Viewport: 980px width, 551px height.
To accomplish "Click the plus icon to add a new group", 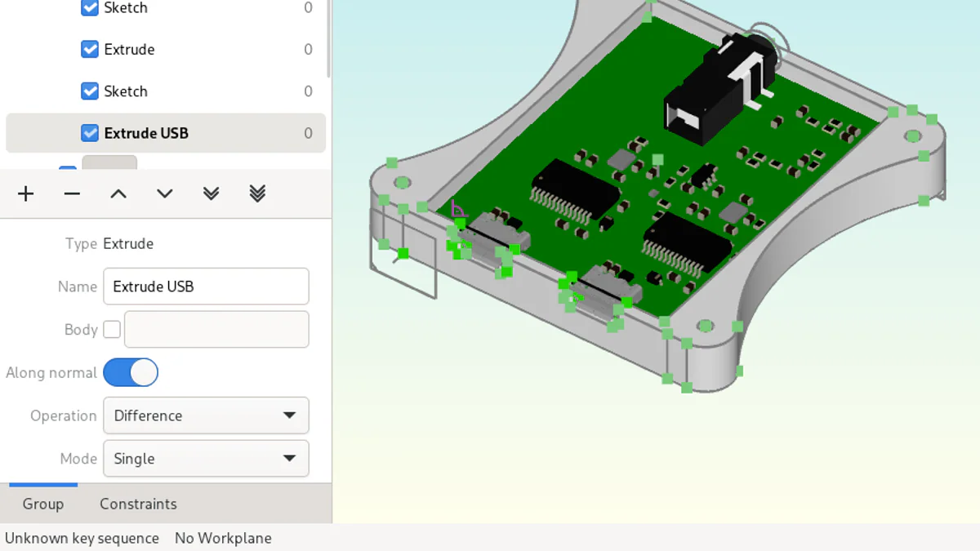I will 25,193.
